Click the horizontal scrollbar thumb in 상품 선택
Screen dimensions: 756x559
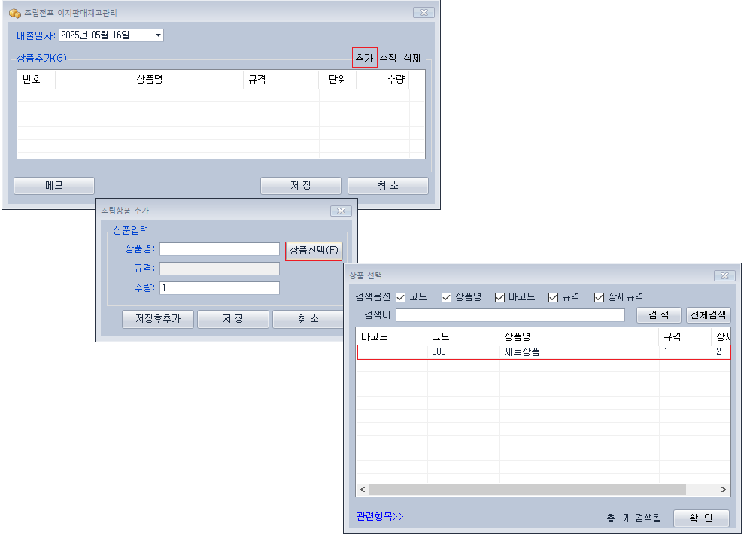[x=527, y=490]
